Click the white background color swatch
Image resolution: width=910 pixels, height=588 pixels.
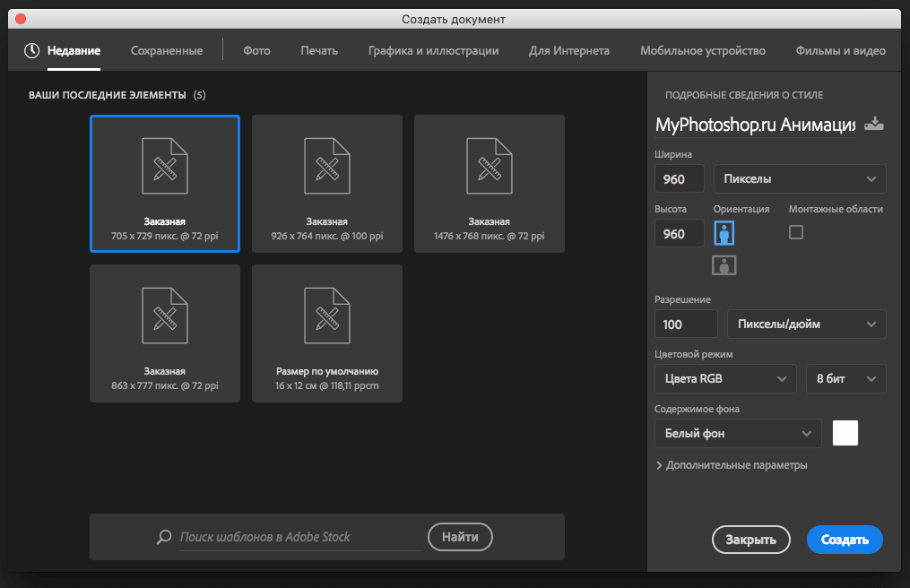point(845,433)
